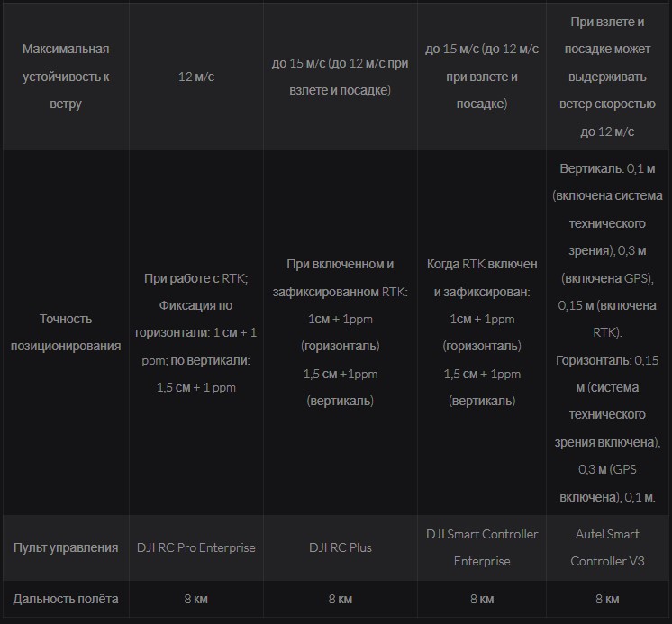Click the 'DJI RC Plus' cell
Viewport: 672px width, 624px height.
coord(340,547)
